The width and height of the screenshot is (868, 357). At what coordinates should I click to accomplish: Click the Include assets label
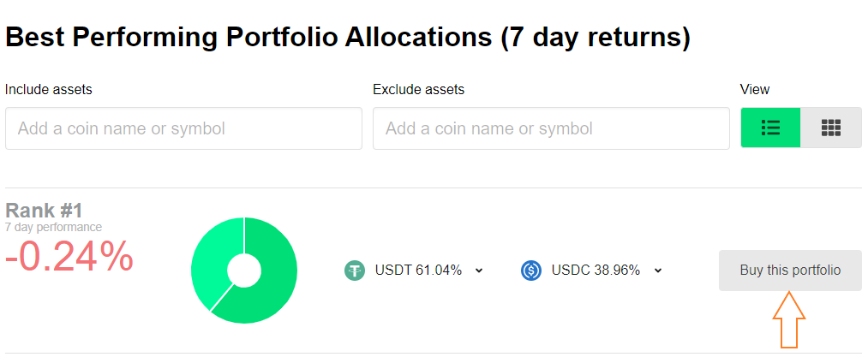(x=49, y=89)
